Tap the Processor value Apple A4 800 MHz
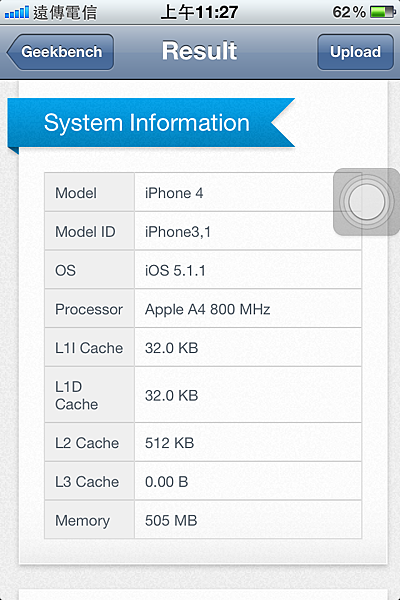The image size is (400, 600). 207,309
